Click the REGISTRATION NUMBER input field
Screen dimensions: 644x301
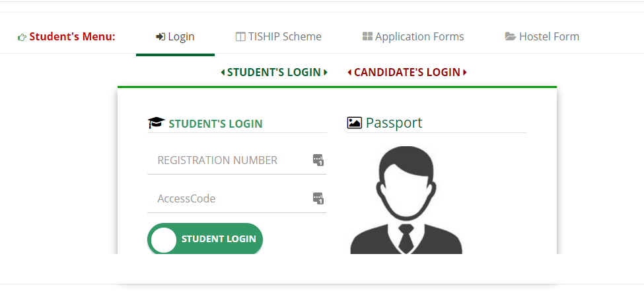coord(237,160)
